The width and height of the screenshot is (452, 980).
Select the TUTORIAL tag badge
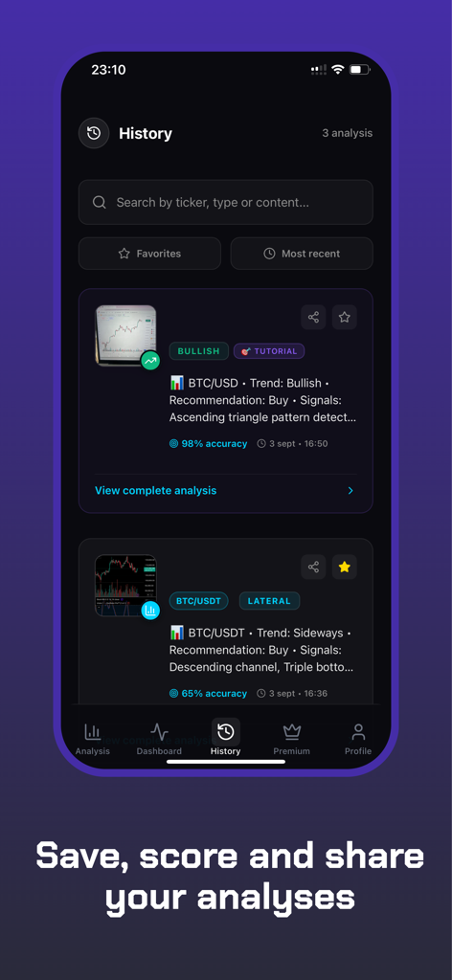269,351
